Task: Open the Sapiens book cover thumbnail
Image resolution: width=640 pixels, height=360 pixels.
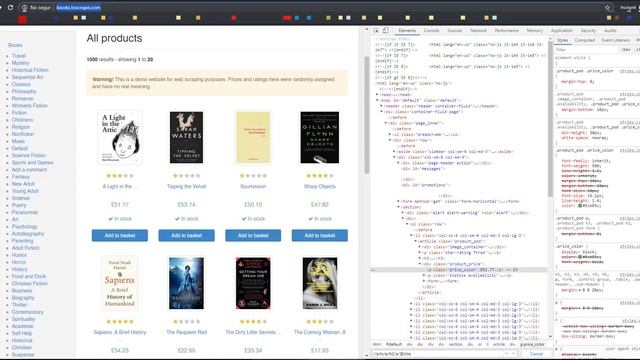Action: coord(120,283)
